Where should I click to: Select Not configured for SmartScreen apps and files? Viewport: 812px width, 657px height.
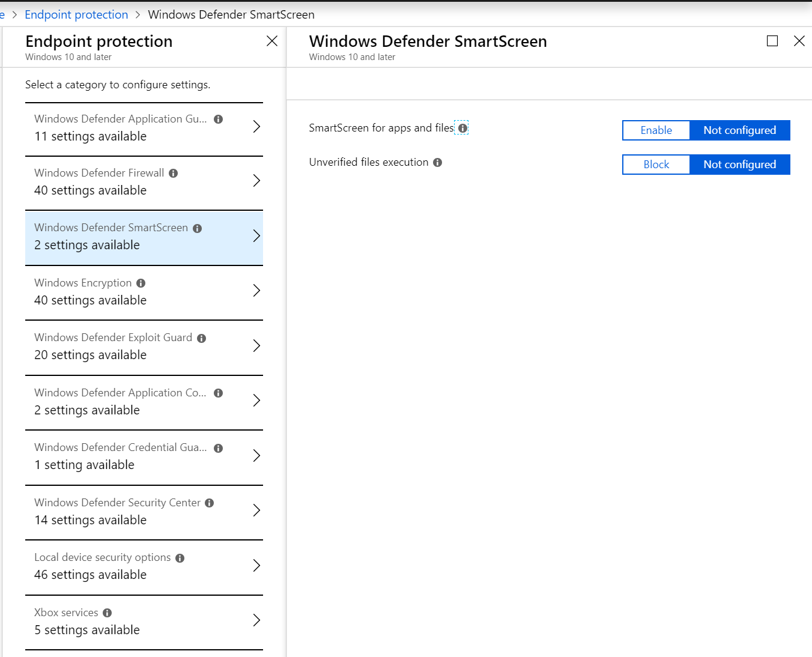[x=739, y=130]
